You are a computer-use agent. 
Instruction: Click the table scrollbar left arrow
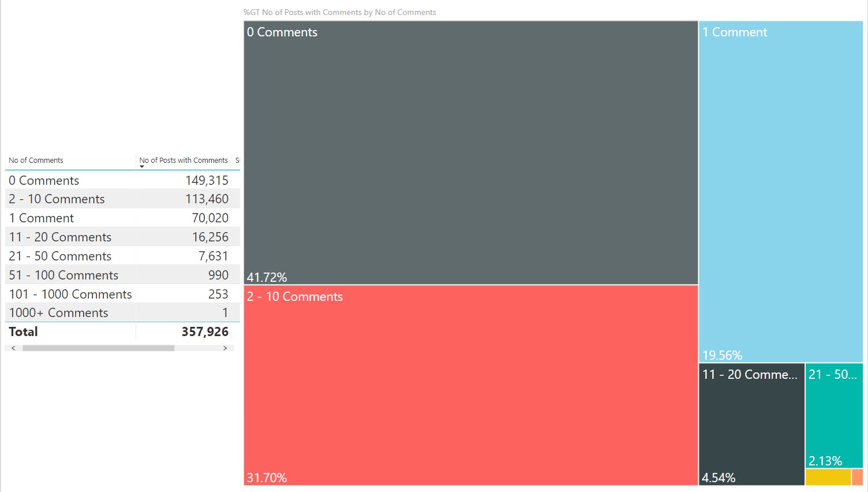(13, 348)
